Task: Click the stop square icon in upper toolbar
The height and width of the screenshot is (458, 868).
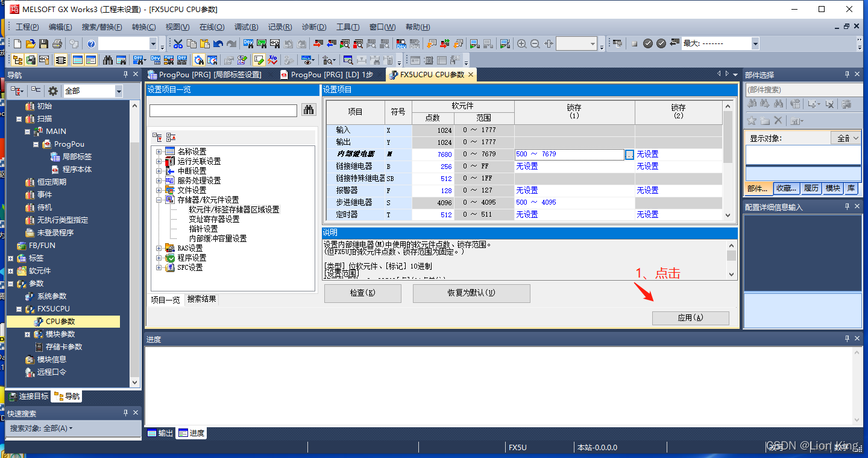Action: point(634,43)
